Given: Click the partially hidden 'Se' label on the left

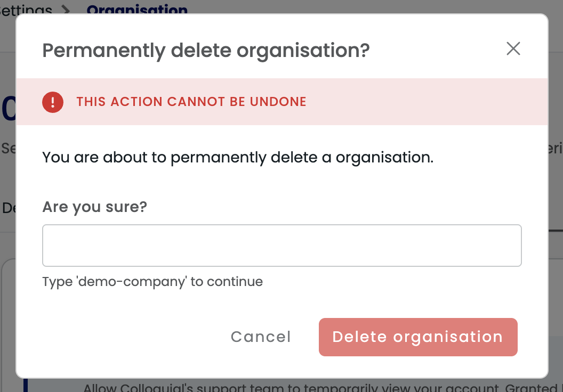Looking at the screenshot, I should click(x=8, y=148).
